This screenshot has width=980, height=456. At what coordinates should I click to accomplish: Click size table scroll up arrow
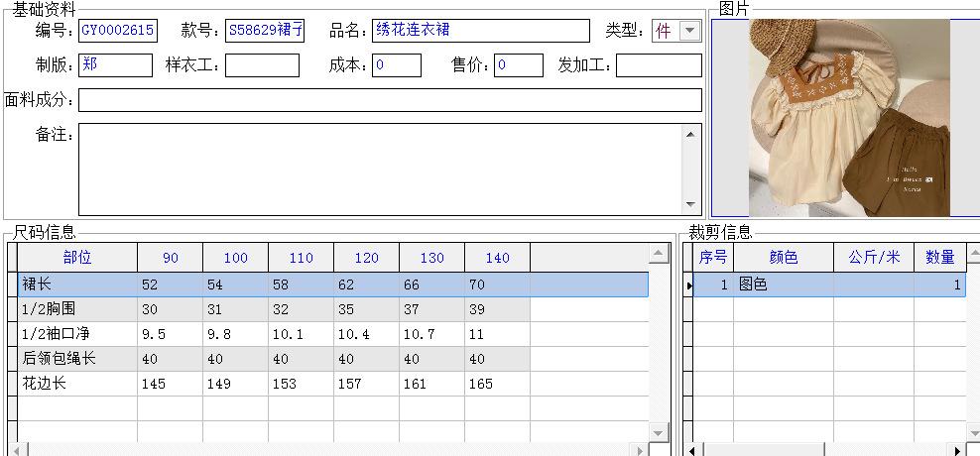(659, 255)
